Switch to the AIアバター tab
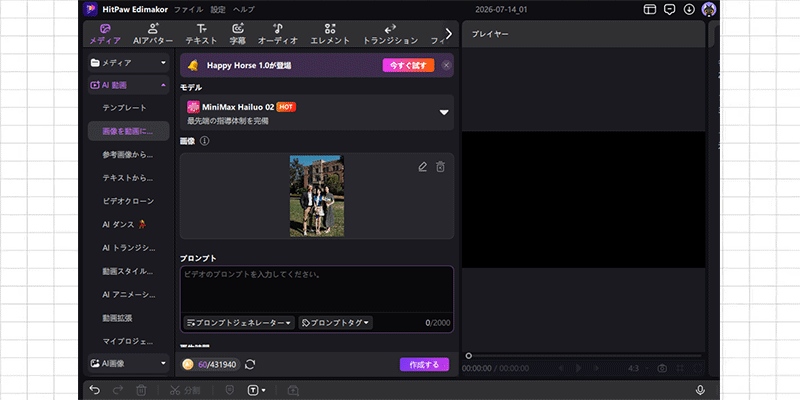800x400 pixels. (153, 34)
